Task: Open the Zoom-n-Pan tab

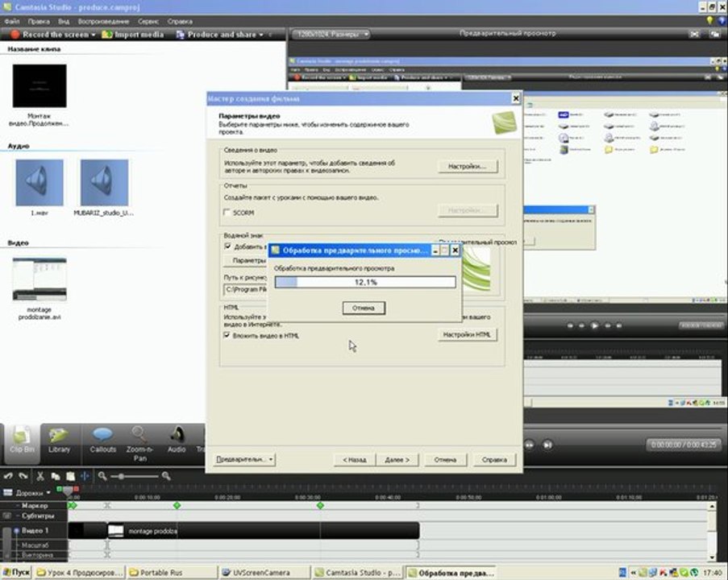Action: (139, 444)
